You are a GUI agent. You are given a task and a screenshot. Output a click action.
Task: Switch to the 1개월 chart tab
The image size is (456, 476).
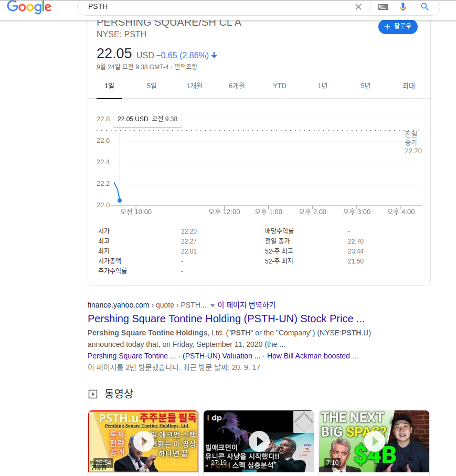tap(194, 86)
